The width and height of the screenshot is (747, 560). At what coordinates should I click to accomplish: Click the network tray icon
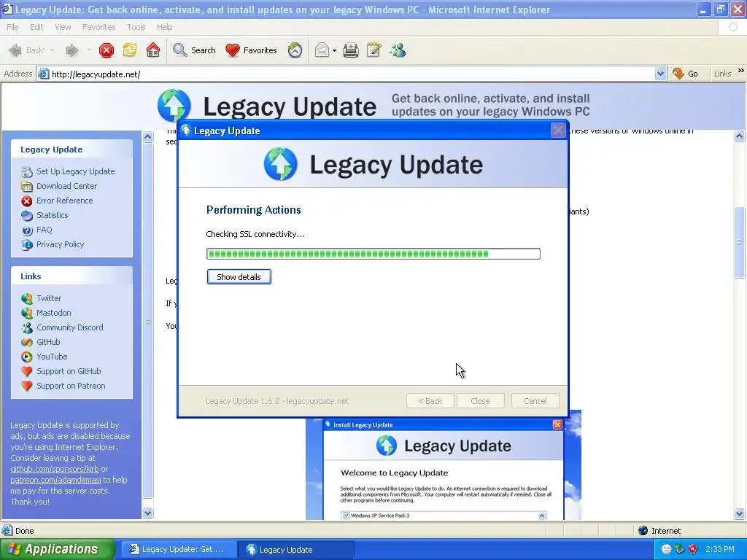[680, 549]
